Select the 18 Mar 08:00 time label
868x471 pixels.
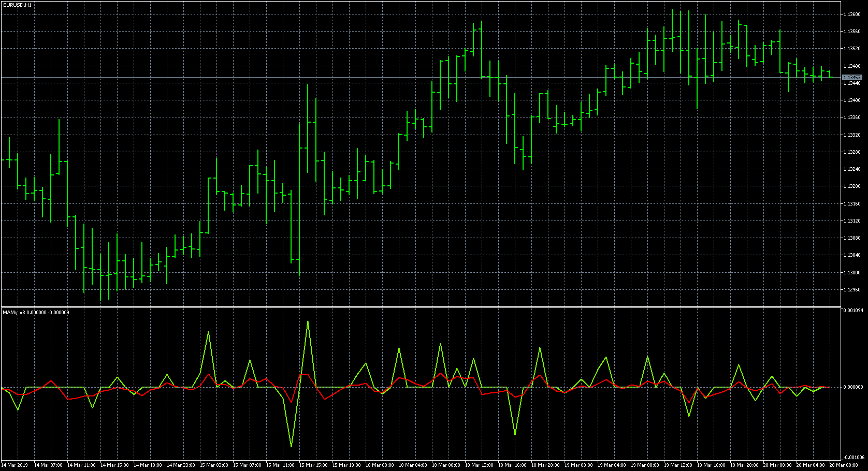(446, 465)
